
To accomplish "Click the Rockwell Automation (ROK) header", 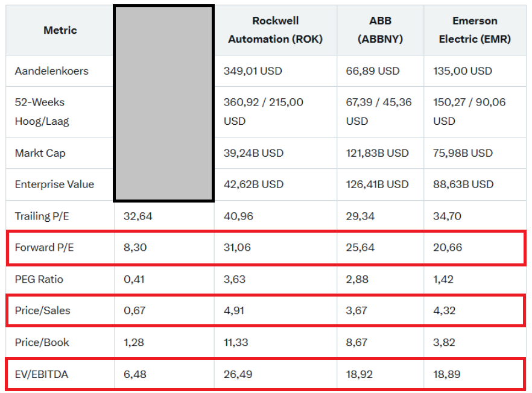I will (275, 30).
